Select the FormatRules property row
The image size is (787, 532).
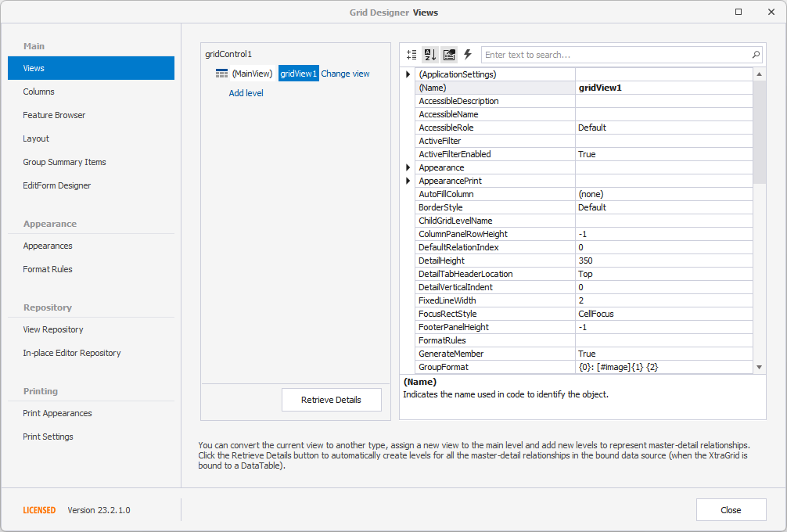(584, 340)
